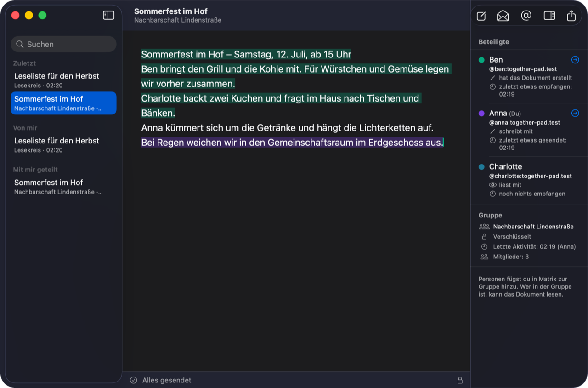Click the macOS green zoom window button
Image resolution: width=588 pixels, height=388 pixels.
42,15
